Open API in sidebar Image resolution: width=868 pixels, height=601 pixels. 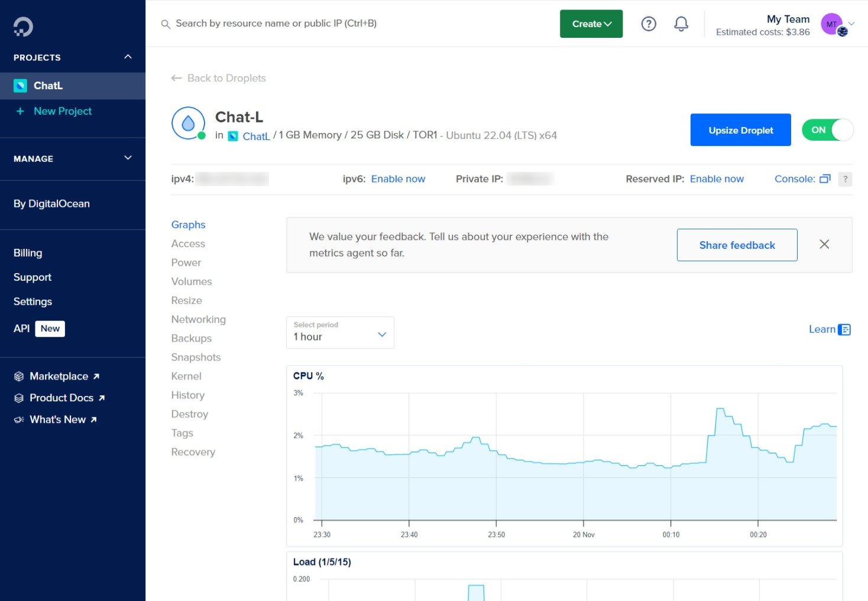(x=21, y=329)
